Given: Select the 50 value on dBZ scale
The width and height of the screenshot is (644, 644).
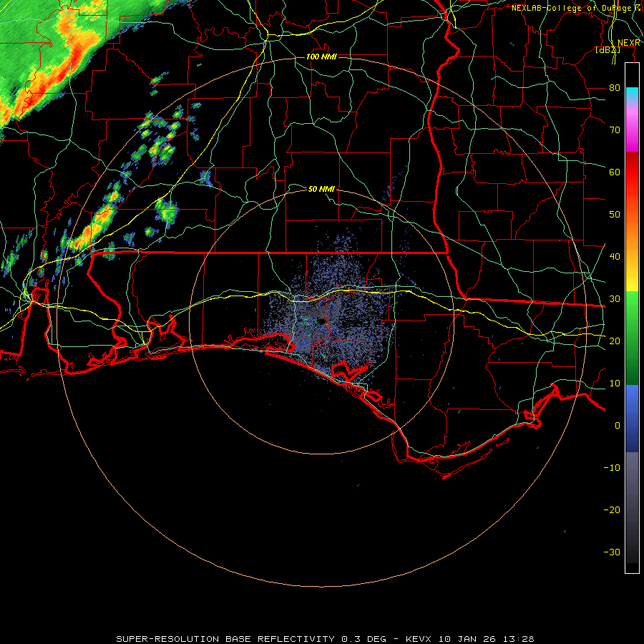Looking at the screenshot, I should click(615, 215).
